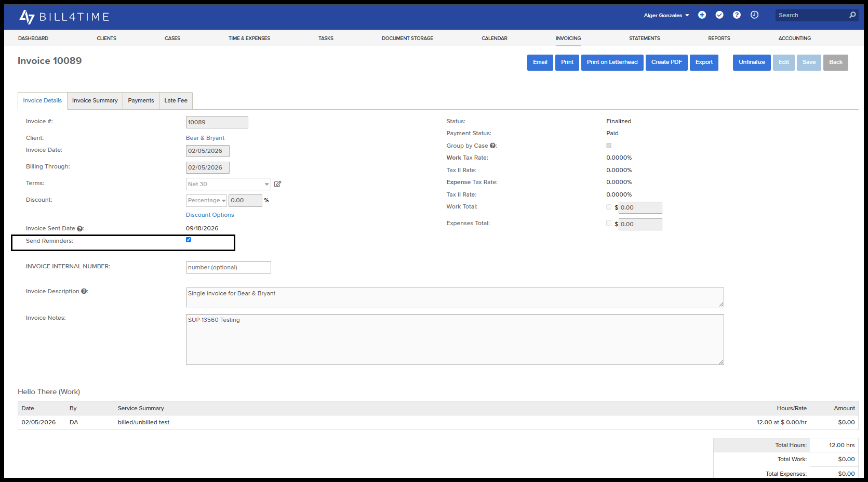Toggle the Work Total checkbox
The width and height of the screenshot is (868, 482).
(609, 207)
